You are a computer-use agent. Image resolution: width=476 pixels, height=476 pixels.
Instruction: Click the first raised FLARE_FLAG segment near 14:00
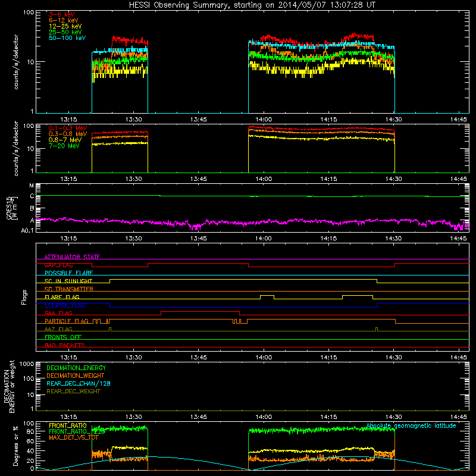267,295
